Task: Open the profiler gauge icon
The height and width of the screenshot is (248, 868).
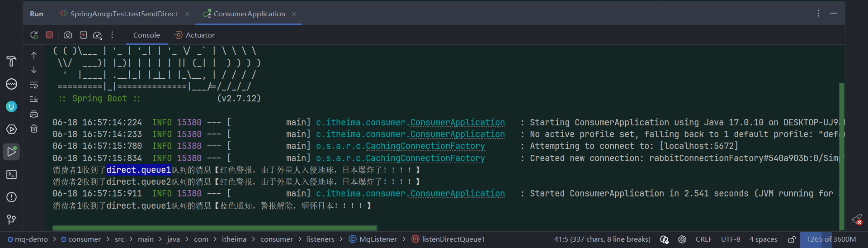Action: [97, 35]
